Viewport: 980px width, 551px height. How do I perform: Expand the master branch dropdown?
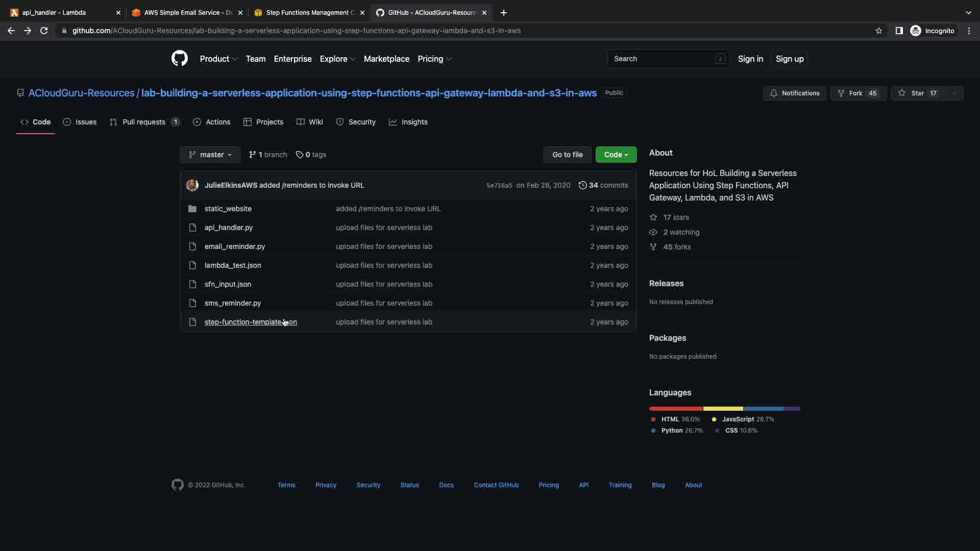210,155
